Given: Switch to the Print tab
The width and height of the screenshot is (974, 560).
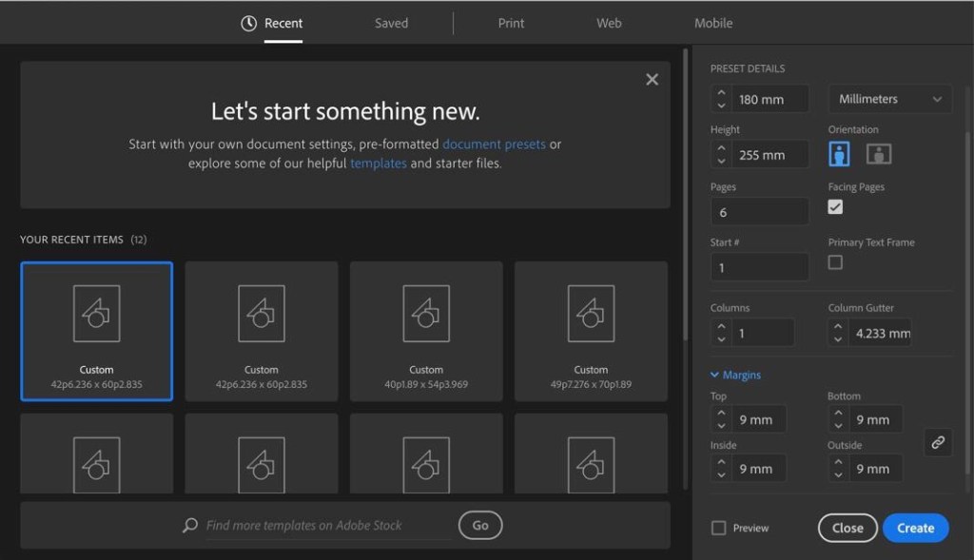Looking at the screenshot, I should coord(511,24).
